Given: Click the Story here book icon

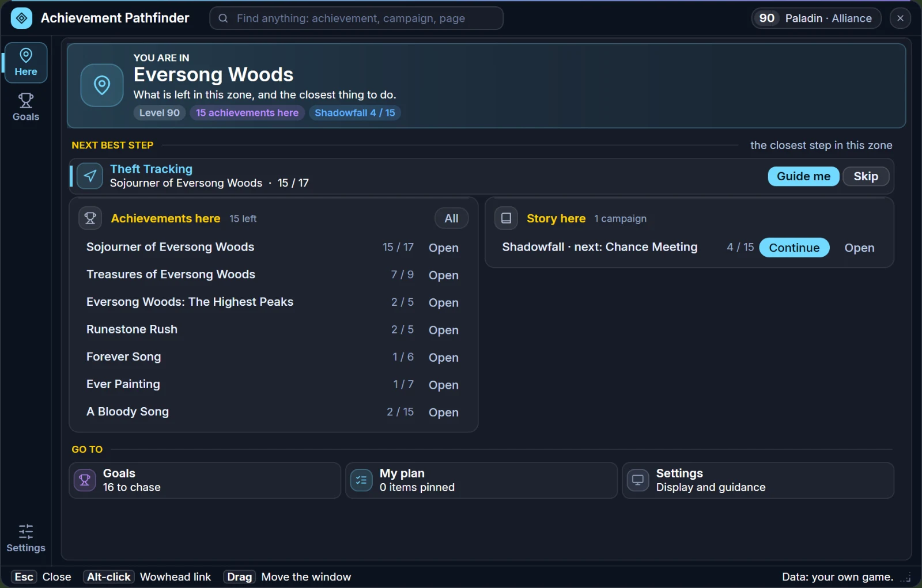Looking at the screenshot, I should [x=506, y=218].
